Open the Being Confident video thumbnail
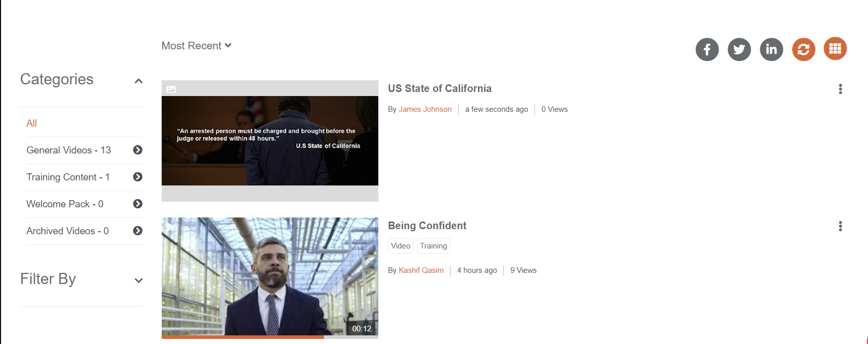Screen dimensions: 868x344 270,277
